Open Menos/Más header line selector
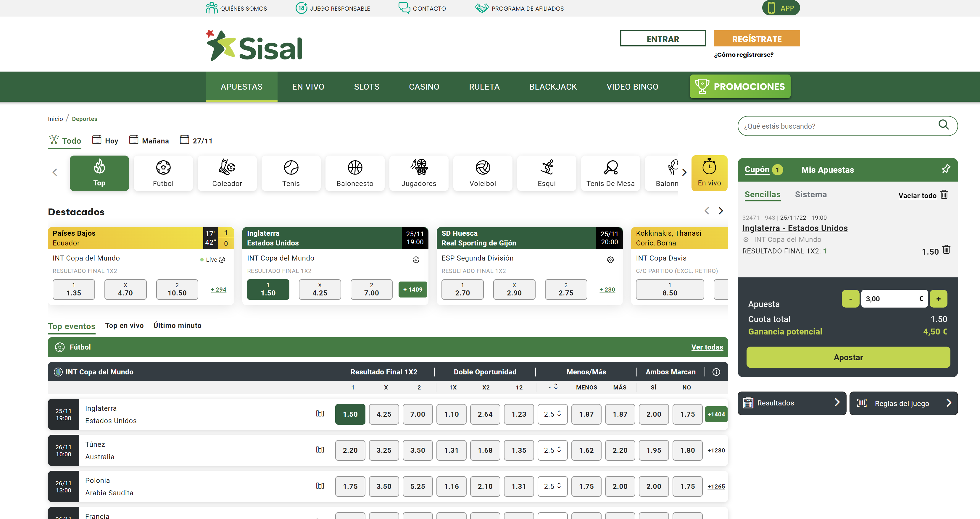Image resolution: width=980 pixels, height=519 pixels. (553, 387)
